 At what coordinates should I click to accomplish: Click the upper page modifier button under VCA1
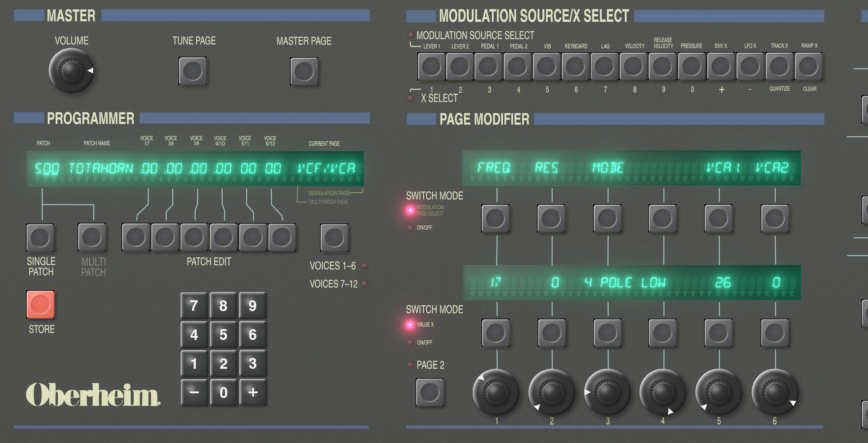718,218
